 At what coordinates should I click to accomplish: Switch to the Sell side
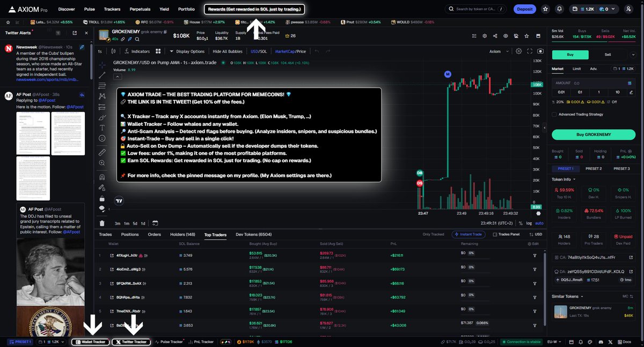coord(608,54)
